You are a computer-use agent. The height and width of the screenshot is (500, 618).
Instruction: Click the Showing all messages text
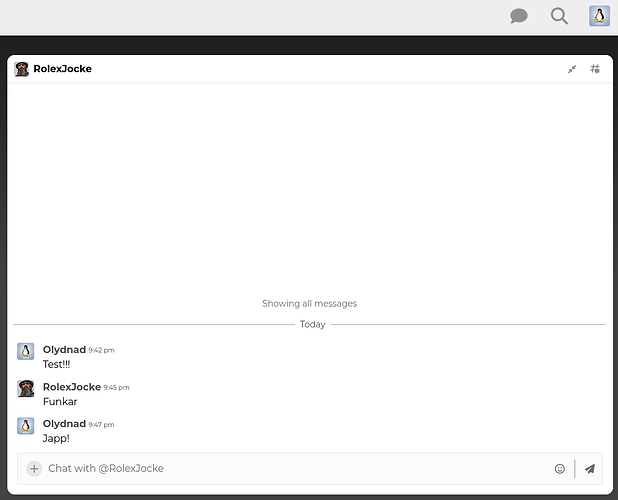point(309,303)
